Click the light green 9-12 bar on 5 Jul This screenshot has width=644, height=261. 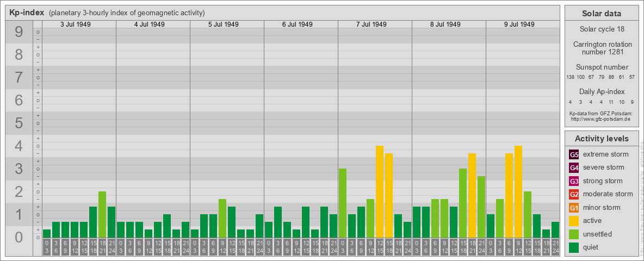point(222,219)
